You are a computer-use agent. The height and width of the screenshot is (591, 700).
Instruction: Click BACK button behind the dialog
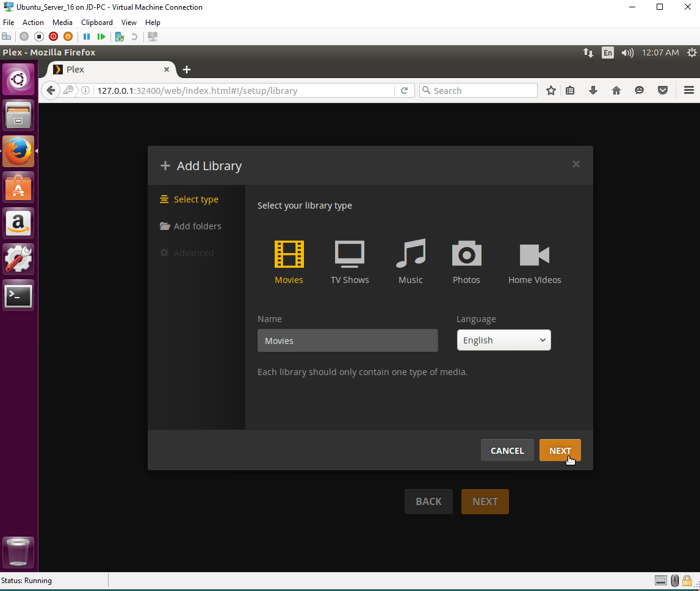pyautogui.click(x=428, y=501)
